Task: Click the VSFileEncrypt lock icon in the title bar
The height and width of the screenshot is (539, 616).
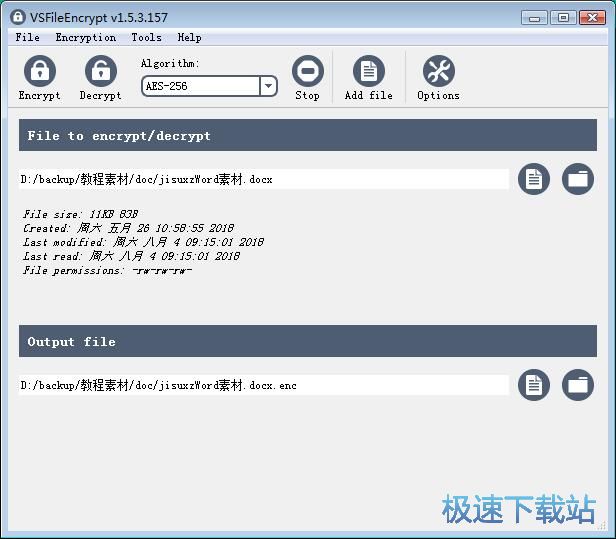Action: tap(18, 17)
